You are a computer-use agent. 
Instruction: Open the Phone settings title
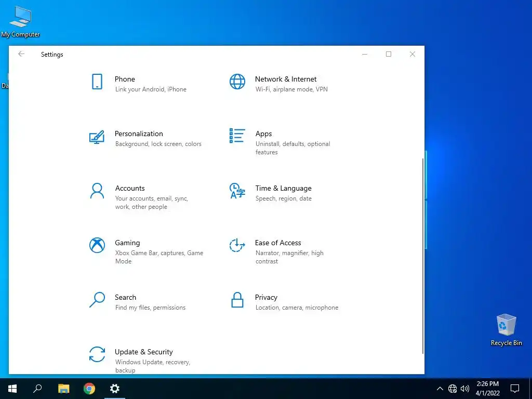point(125,79)
